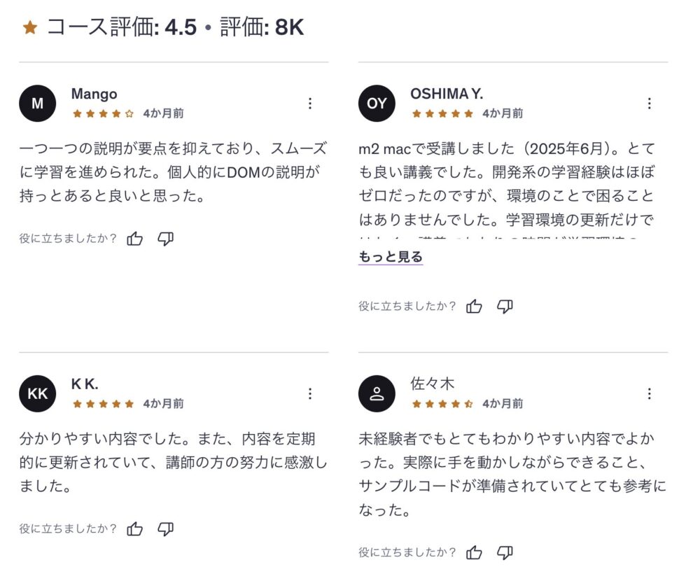Click the reviewer name Mango
This screenshot has height=588, width=700.
[94, 94]
